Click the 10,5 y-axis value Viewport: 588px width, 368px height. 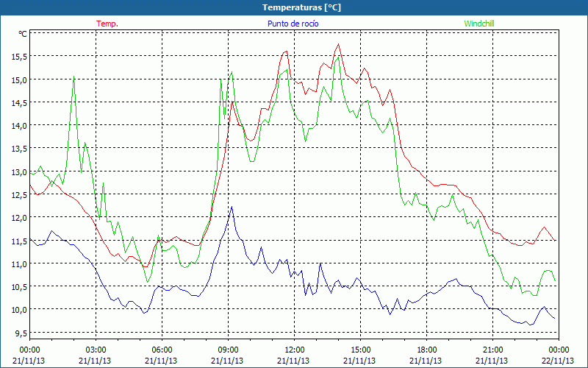coord(19,286)
